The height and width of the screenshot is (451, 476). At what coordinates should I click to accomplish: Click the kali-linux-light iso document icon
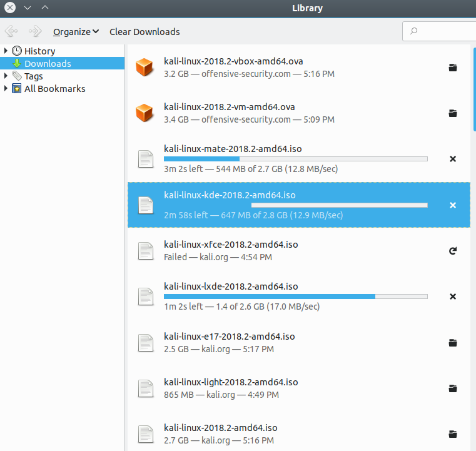[x=146, y=388]
